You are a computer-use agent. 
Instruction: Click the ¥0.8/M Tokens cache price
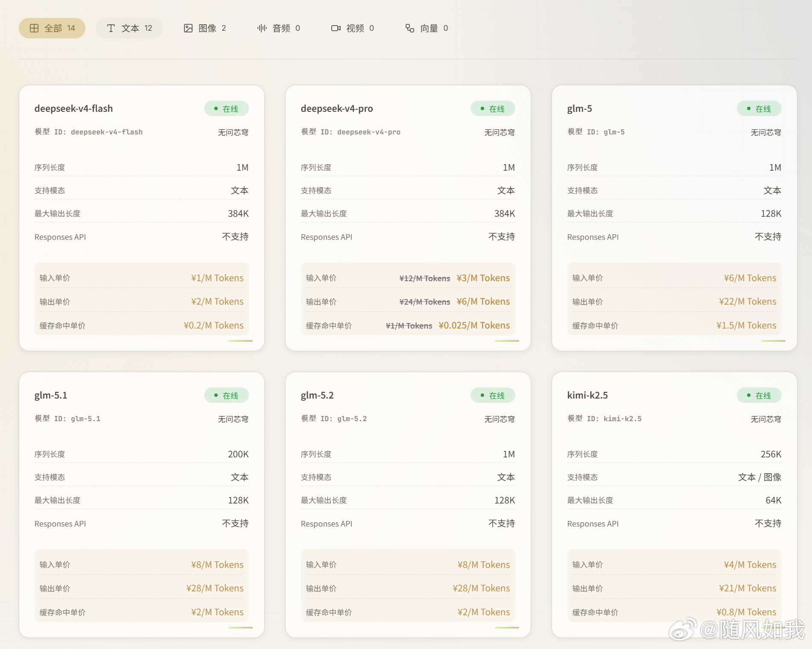[x=746, y=612]
